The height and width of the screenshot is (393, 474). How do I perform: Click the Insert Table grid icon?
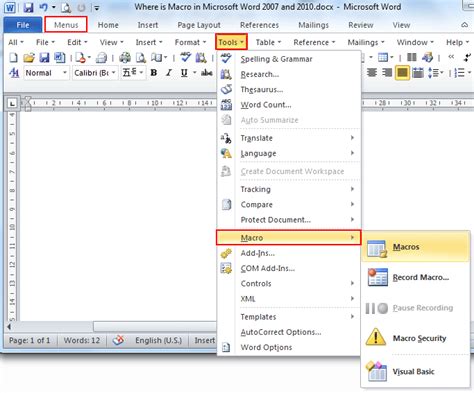[x=382, y=57]
